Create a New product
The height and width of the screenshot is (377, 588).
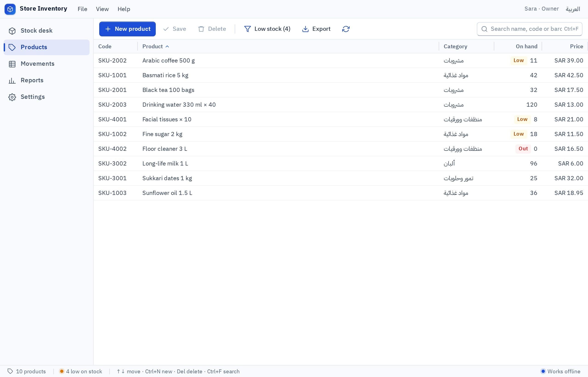(127, 29)
